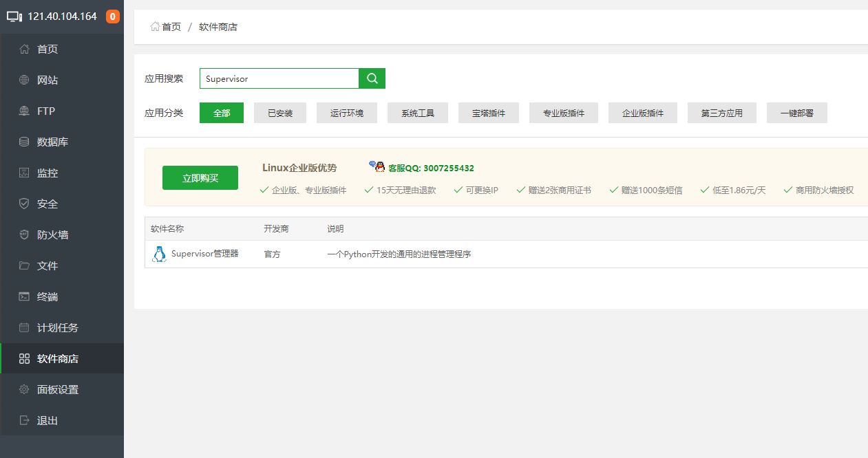The image size is (868, 458).
Task: Click the Supervisor管理器 penguin icon
Action: tap(159, 253)
